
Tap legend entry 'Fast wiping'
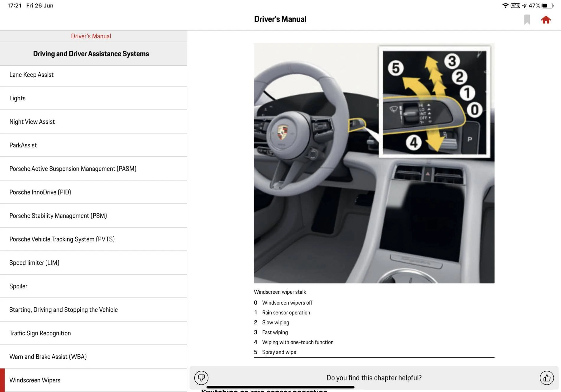point(275,332)
